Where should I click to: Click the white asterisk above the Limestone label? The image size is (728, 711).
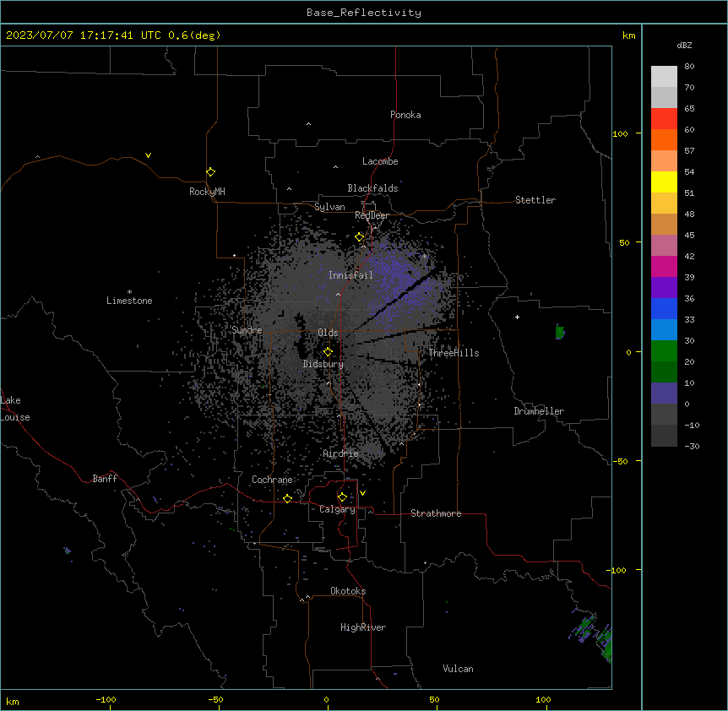(x=129, y=292)
